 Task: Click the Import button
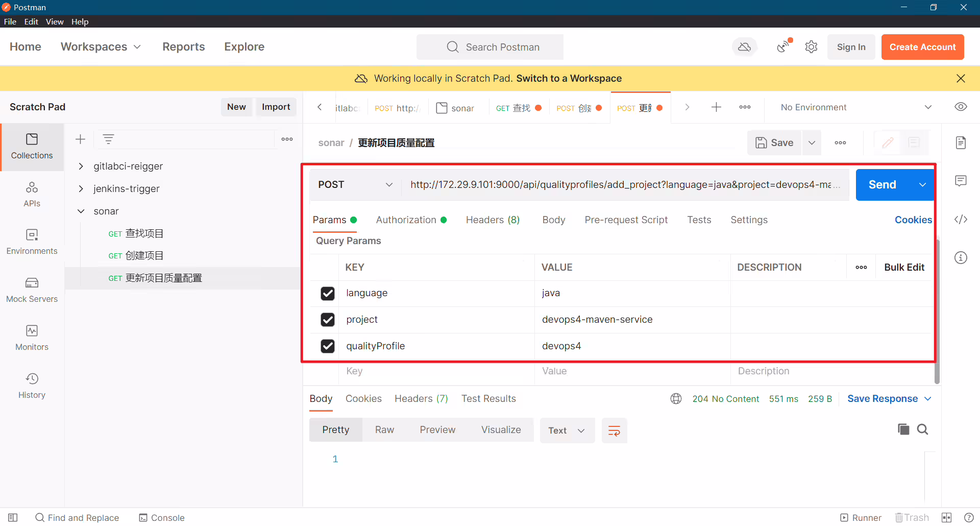(x=276, y=107)
